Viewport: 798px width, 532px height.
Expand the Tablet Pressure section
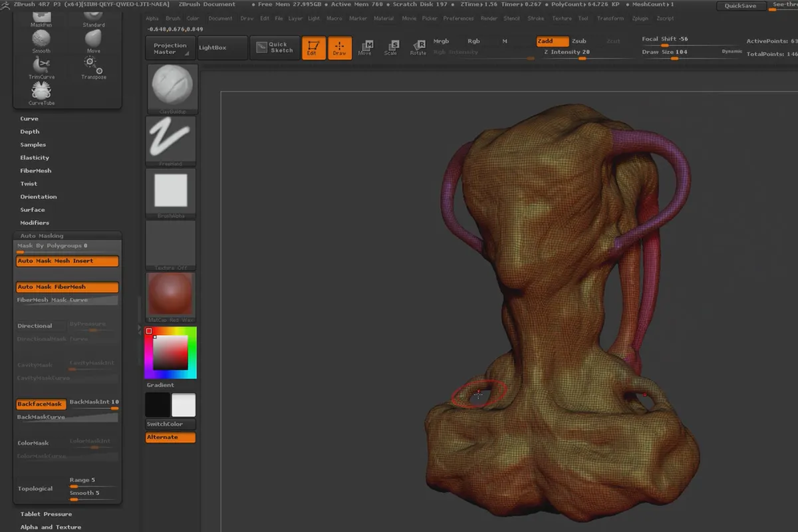[x=46, y=514]
